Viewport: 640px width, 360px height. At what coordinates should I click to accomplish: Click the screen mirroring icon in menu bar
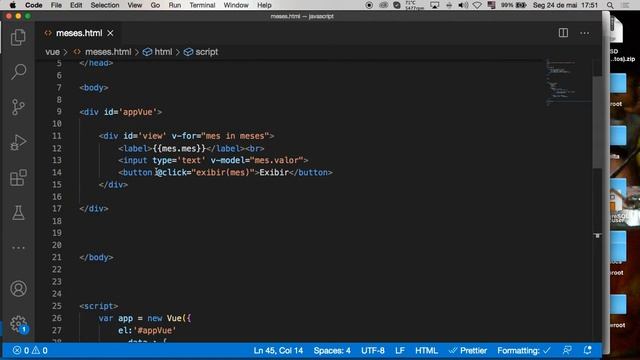point(435,5)
